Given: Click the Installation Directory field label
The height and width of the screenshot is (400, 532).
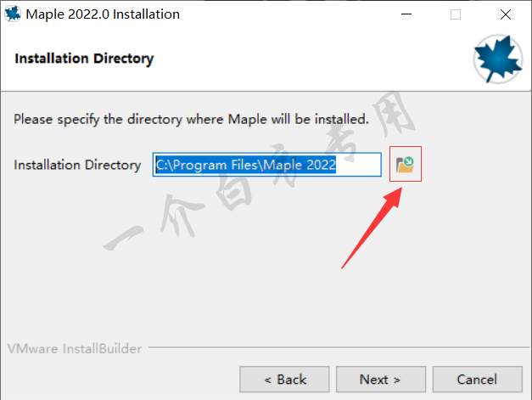Looking at the screenshot, I should (77, 165).
